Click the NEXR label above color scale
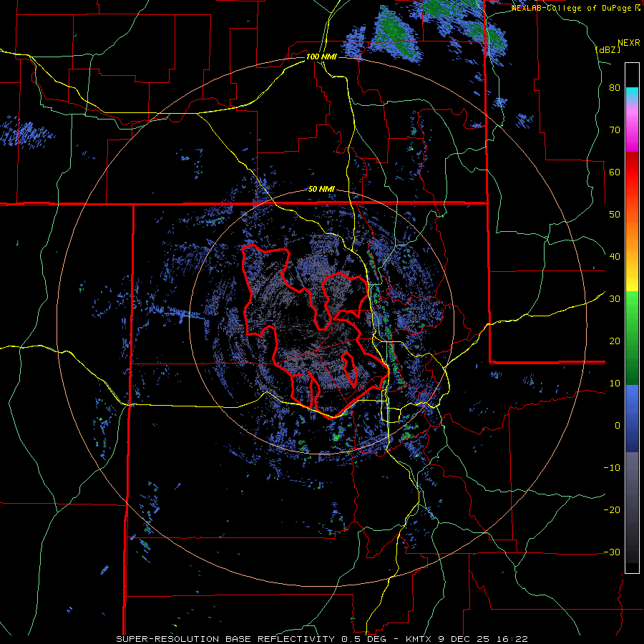The height and width of the screenshot is (644, 644). 629,43
